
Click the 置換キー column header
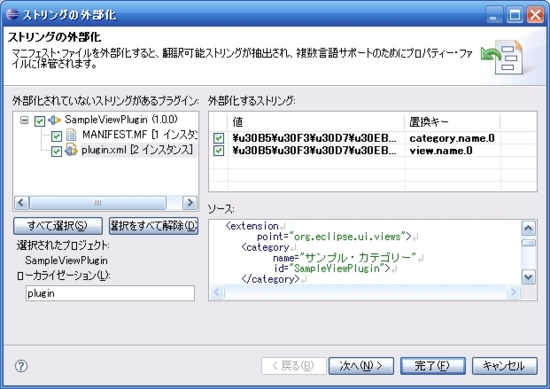pos(452,122)
